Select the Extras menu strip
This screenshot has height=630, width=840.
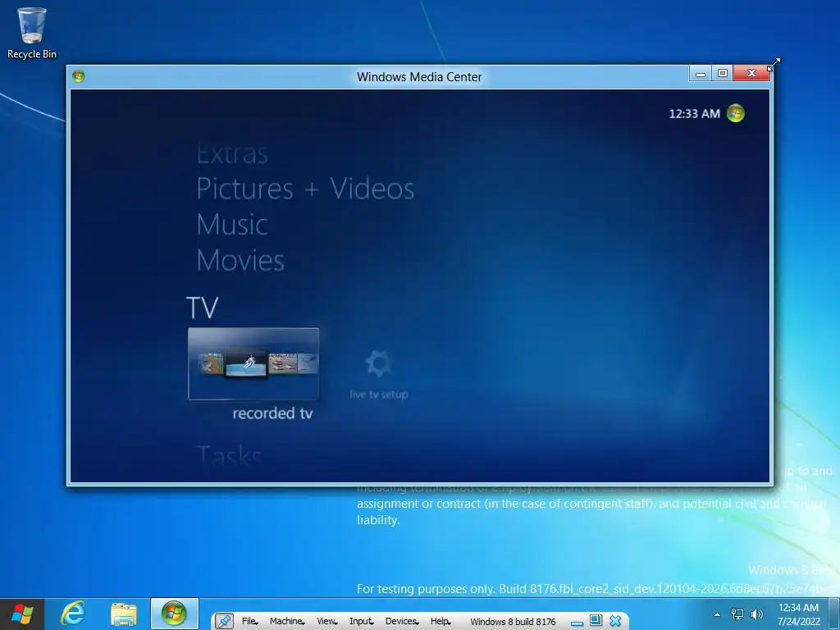(x=232, y=154)
